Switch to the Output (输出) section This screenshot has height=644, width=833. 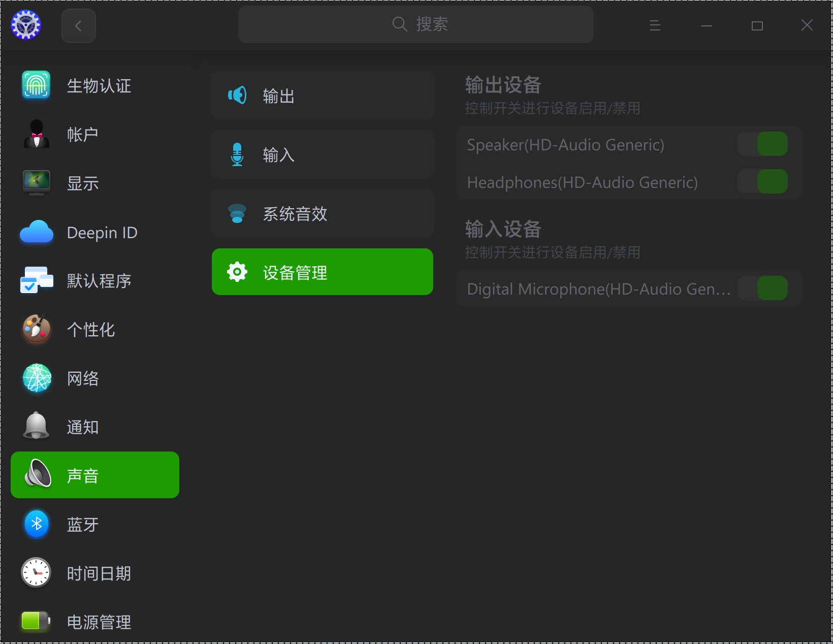(x=322, y=95)
